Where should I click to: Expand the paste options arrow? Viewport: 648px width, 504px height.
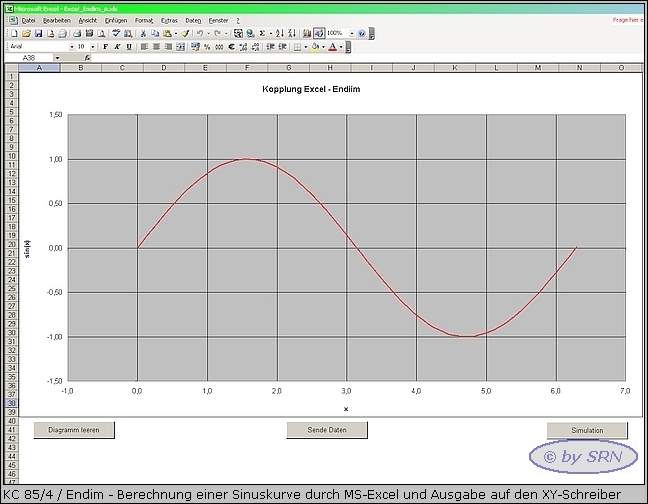pyautogui.click(x=176, y=33)
